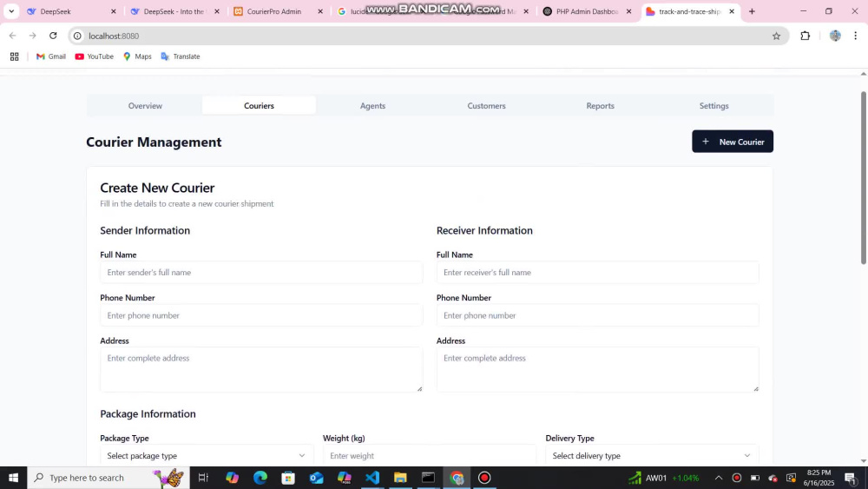Screen dimensions: 868x489
Task: Expand the Select package type dropdown
Action: 206,455
